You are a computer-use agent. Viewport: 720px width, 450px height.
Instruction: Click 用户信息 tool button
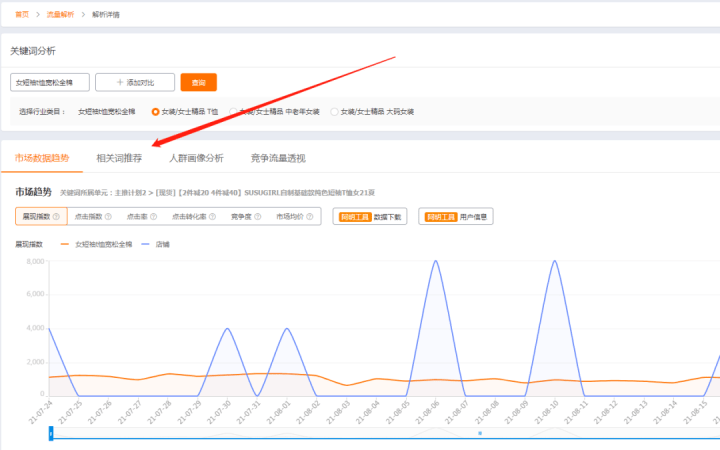pyautogui.click(x=454, y=216)
